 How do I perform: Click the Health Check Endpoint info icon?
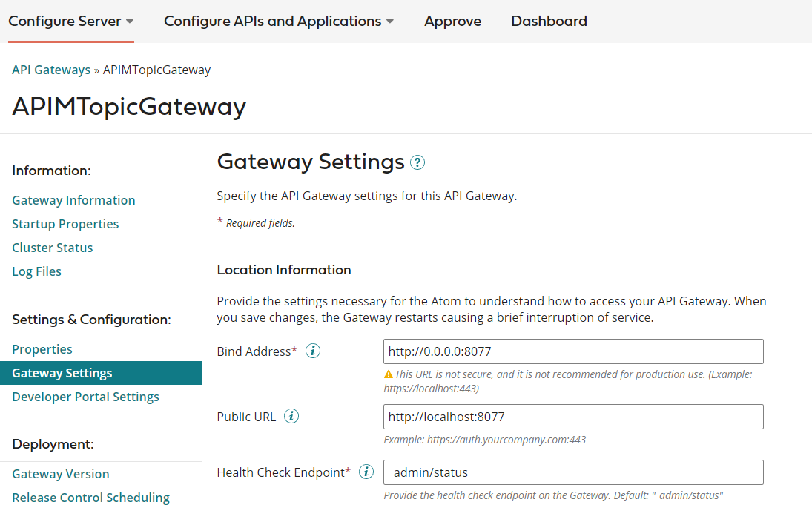tap(366, 472)
